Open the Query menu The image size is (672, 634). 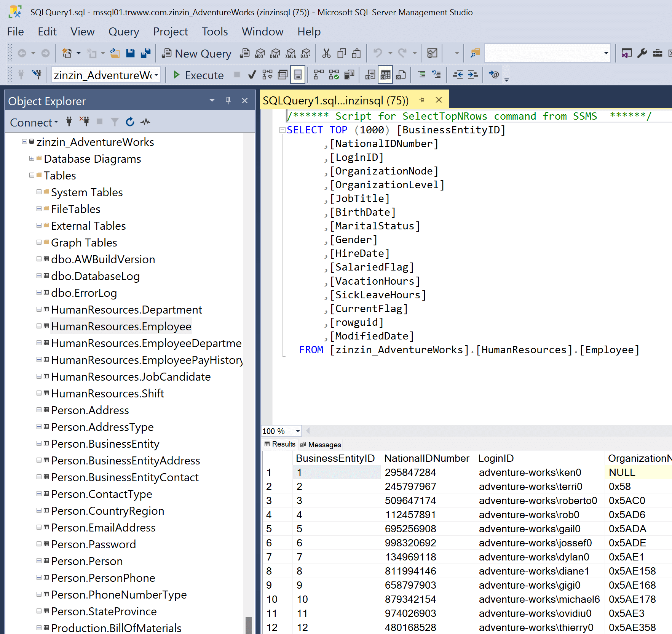click(x=124, y=32)
